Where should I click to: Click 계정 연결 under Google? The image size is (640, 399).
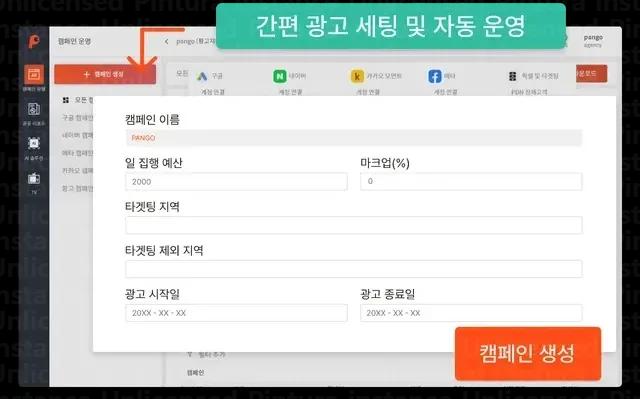coord(213,93)
